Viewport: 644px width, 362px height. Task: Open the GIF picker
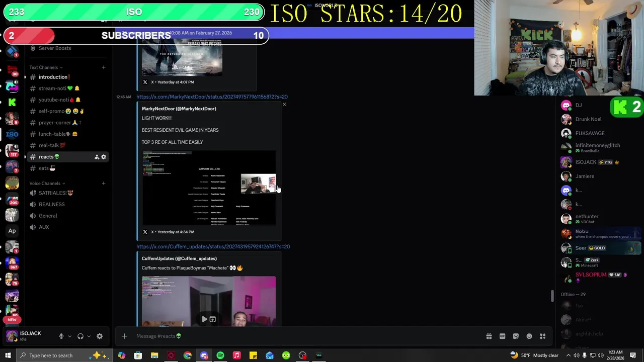502,336
